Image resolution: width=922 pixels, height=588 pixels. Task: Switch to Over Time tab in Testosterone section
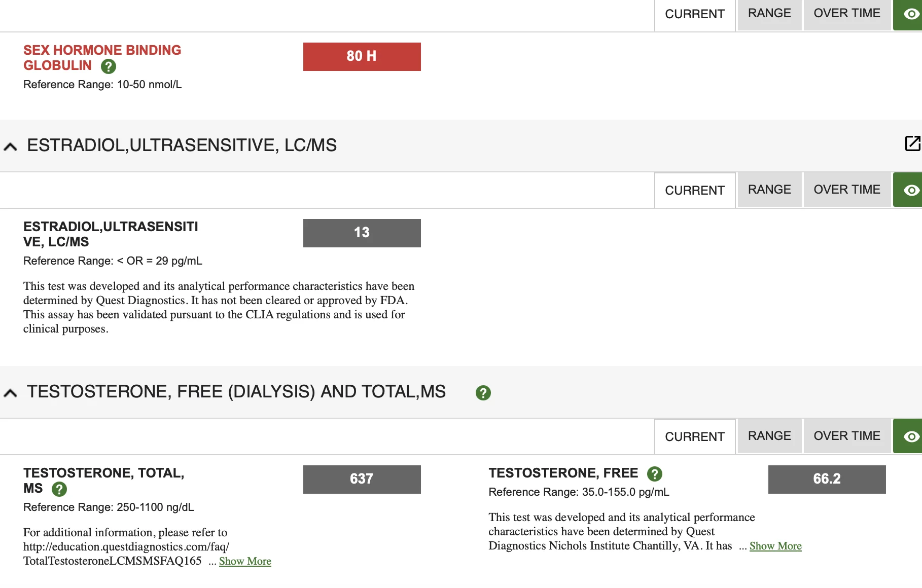[x=846, y=436]
